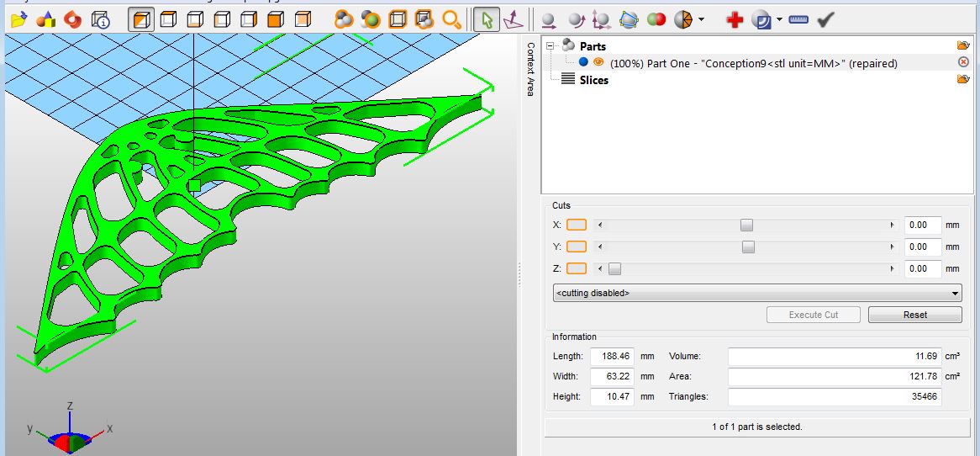Nudge Y cut slider left arrow
The width and height of the screenshot is (980, 456).
pos(600,247)
